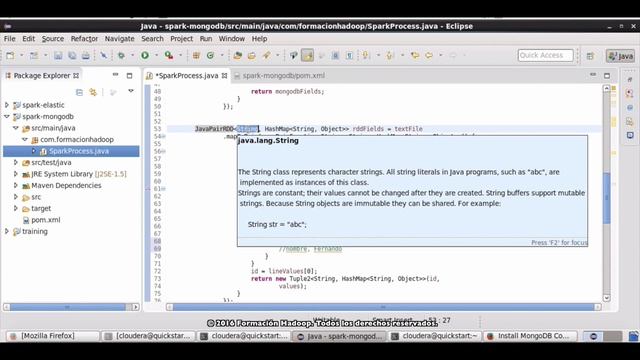The image size is (640, 360).
Task: Click the Run Last Tool icon
Action: 169,55
